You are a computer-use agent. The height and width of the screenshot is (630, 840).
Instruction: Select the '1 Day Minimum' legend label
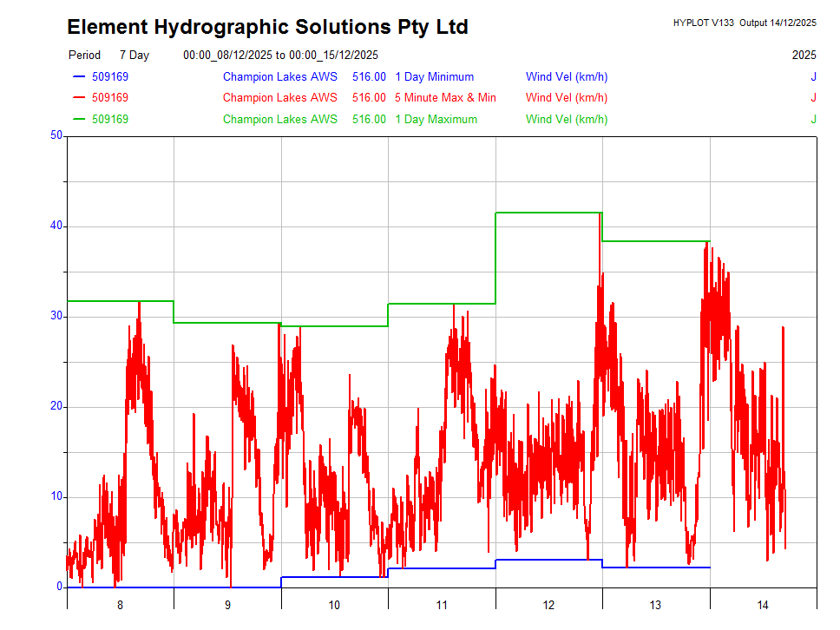434,77
